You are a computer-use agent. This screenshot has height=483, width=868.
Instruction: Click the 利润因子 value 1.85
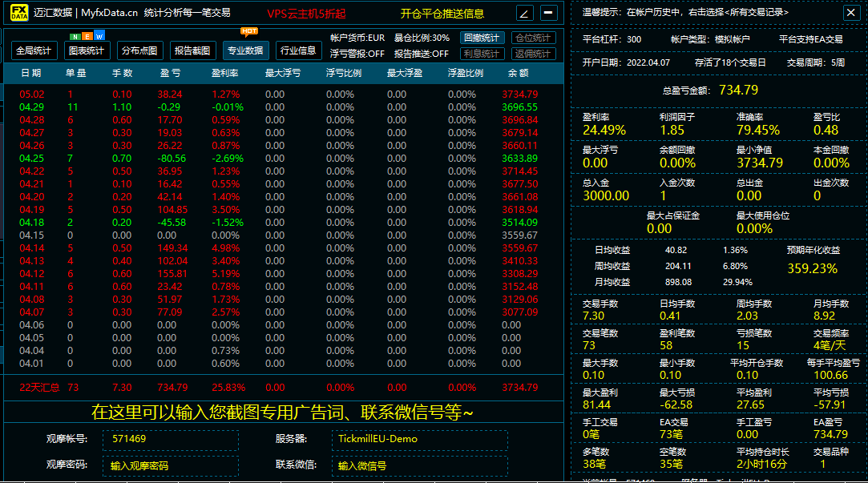point(672,131)
